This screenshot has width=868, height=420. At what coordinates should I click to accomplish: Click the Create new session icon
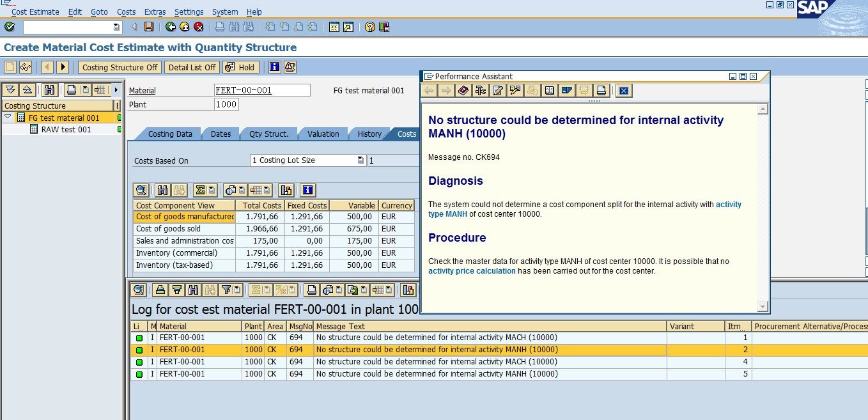[334, 27]
